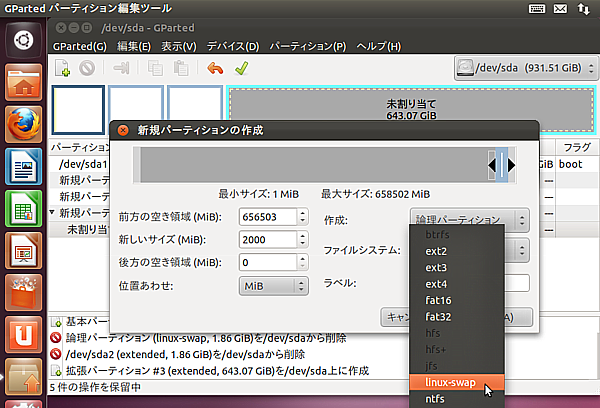The width and height of the screenshot is (600, 408).
Task: Click the delete partition toolbar icon
Action: click(x=87, y=69)
